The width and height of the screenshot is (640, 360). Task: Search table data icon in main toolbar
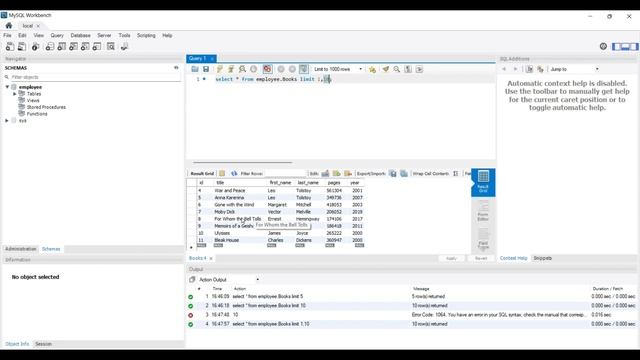coord(111,47)
